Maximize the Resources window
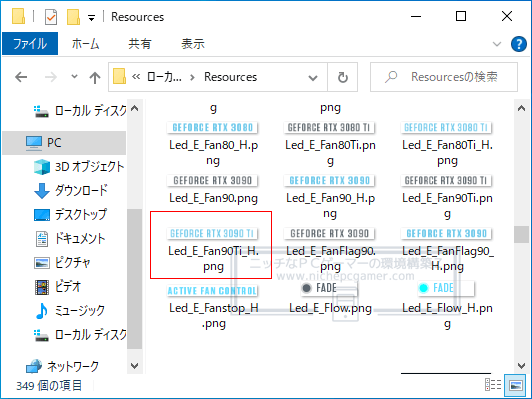Viewport: 532px width, 399px height. [x=461, y=16]
